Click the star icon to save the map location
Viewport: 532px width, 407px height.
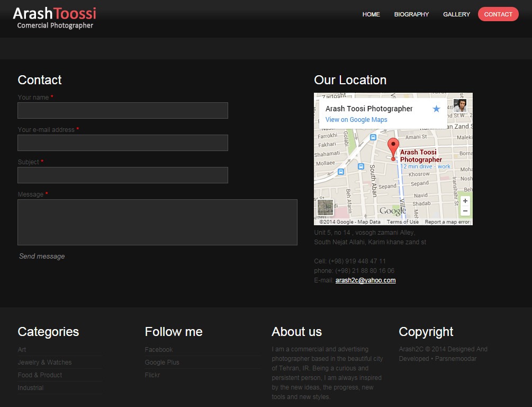(436, 109)
